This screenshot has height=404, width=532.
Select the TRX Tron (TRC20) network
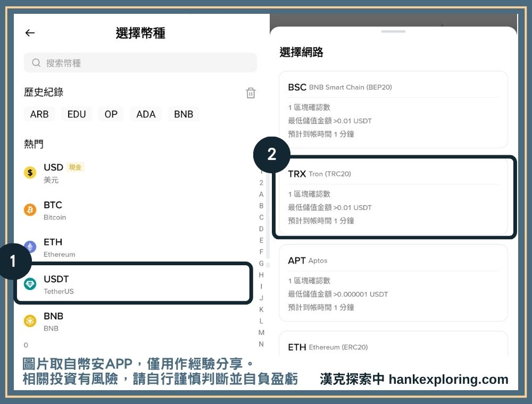(x=393, y=197)
